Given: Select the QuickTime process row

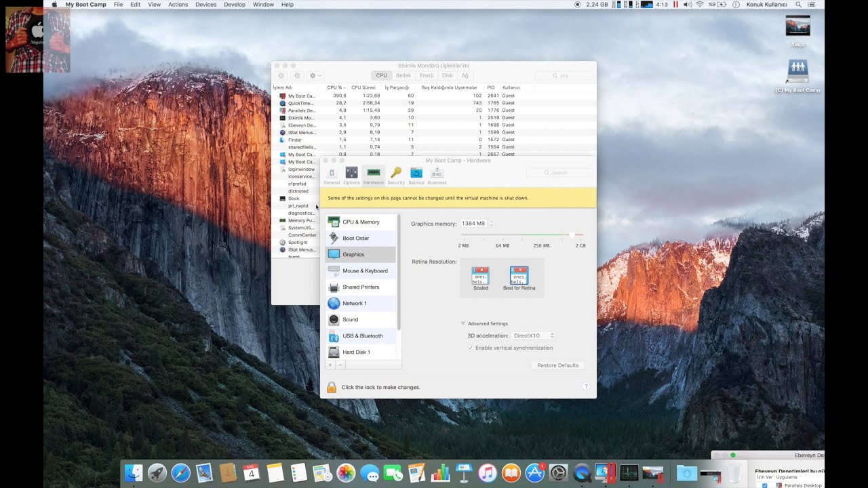Looking at the screenshot, I should (434, 103).
